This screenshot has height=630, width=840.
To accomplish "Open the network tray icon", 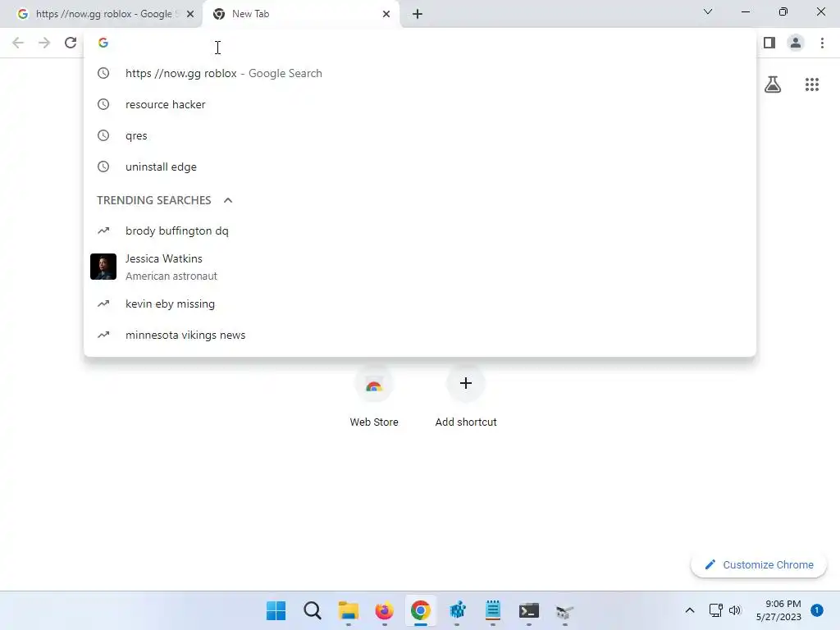I will [x=715, y=610].
